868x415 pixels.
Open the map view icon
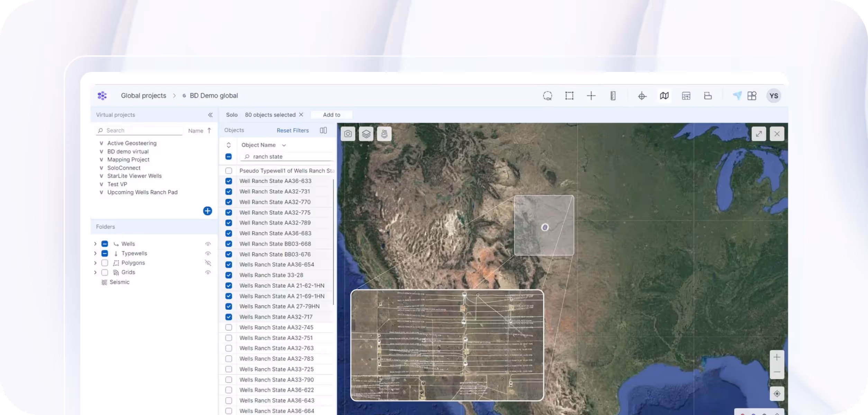pos(664,96)
